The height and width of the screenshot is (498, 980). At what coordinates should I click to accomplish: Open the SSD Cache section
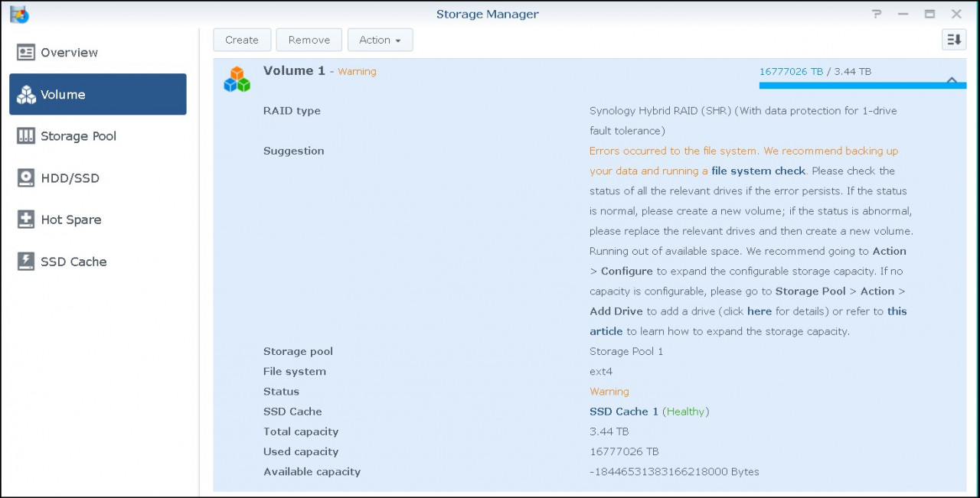(74, 261)
